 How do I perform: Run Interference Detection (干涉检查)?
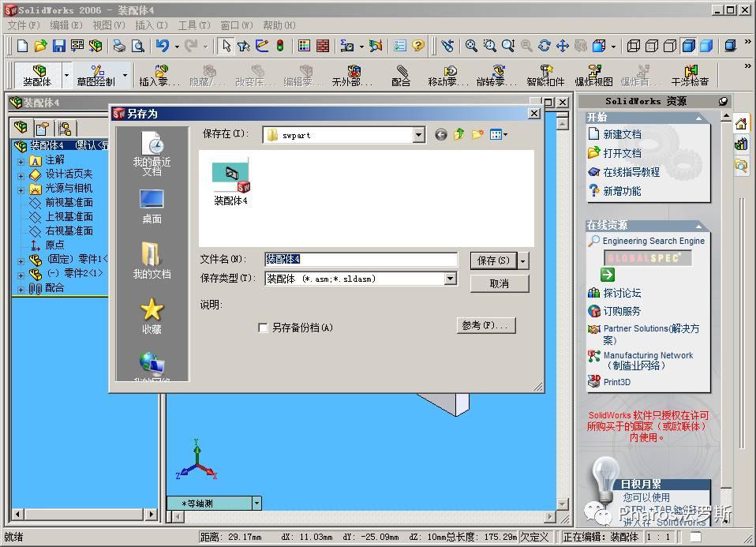693,73
